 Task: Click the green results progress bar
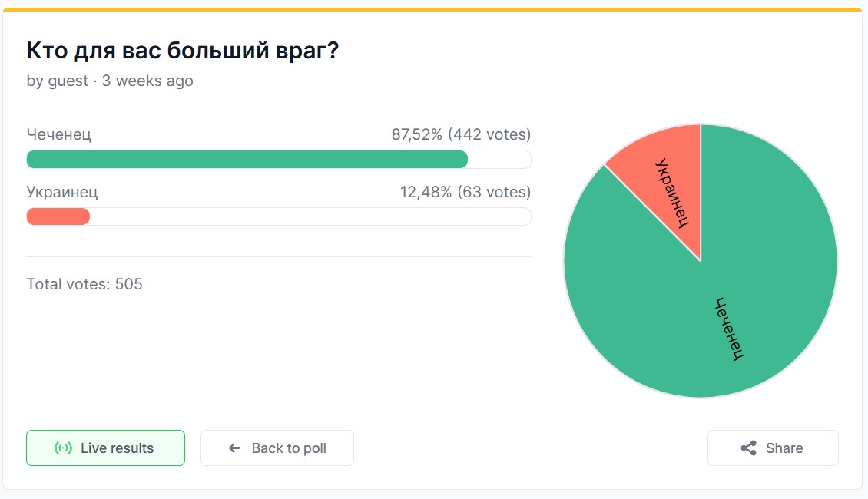(x=247, y=160)
